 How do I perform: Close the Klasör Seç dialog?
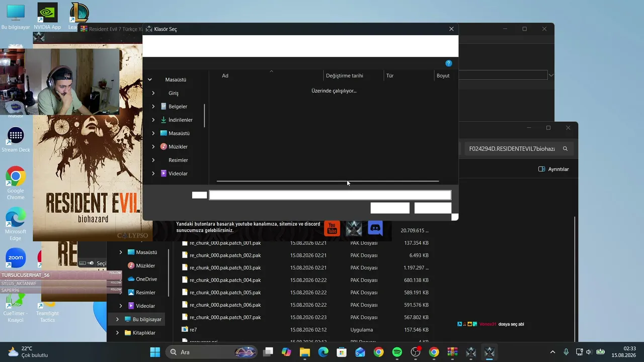click(451, 29)
